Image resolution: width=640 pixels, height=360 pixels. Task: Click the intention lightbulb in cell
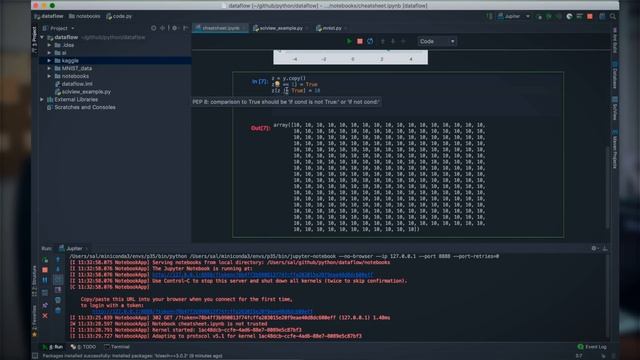click(277, 84)
